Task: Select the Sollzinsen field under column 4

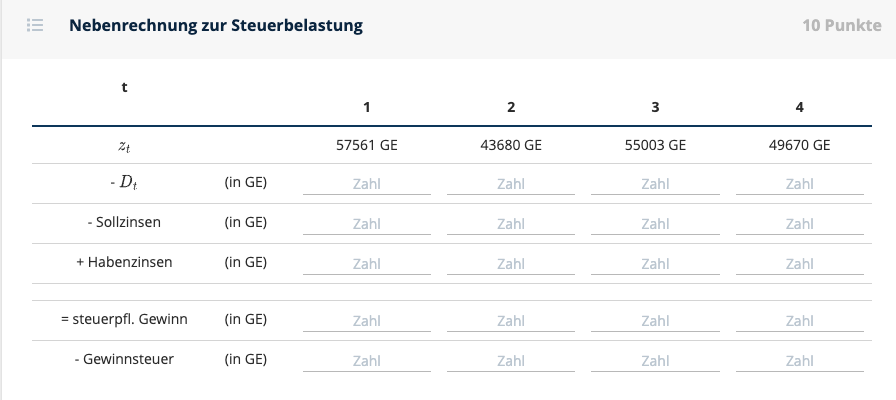Action: point(799,224)
